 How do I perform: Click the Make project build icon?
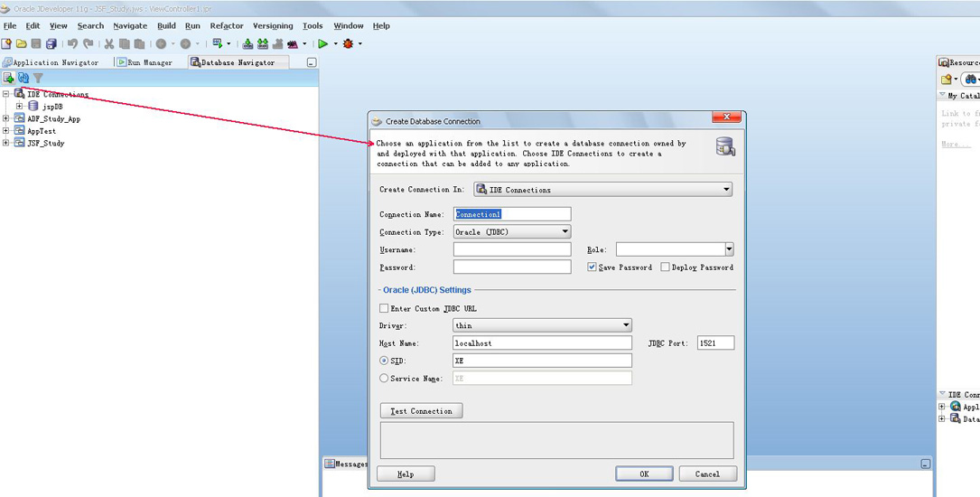tap(248, 43)
